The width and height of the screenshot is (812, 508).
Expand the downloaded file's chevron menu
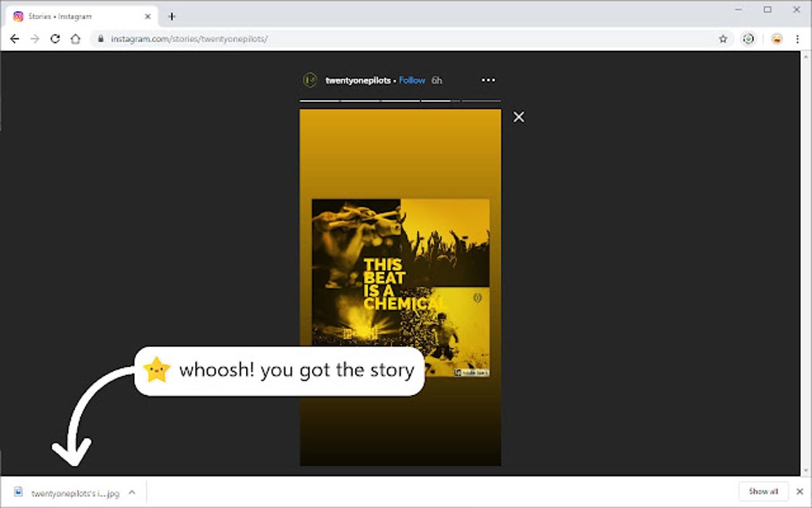click(132, 492)
